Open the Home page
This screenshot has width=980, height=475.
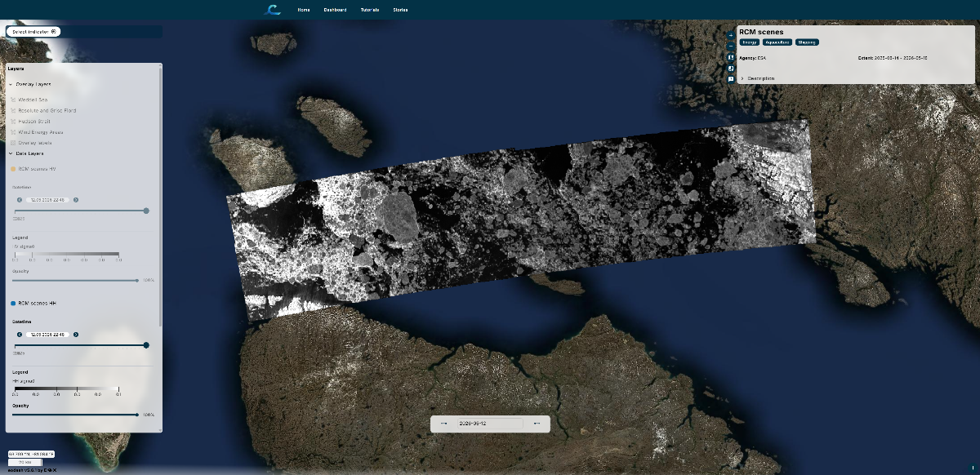304,10
